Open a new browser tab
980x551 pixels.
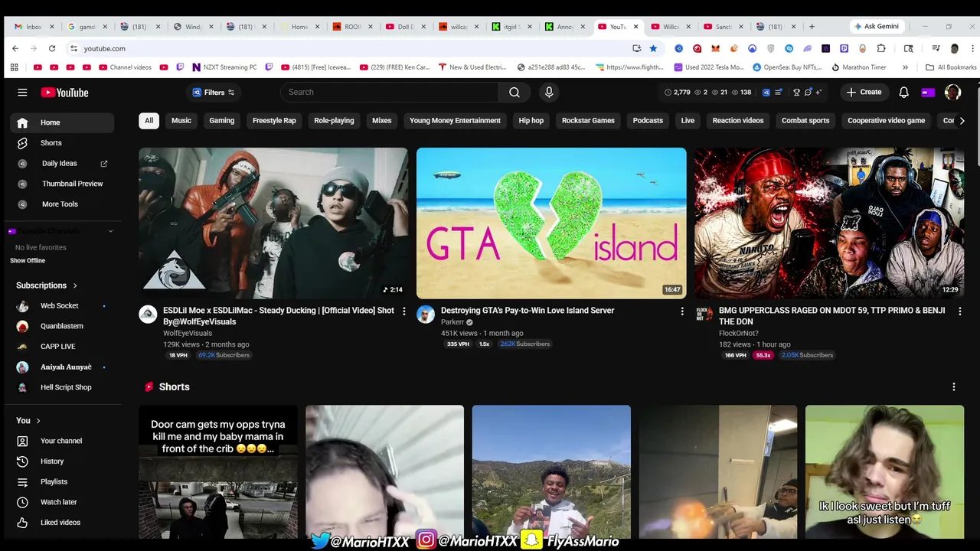[x=812, y=27]
